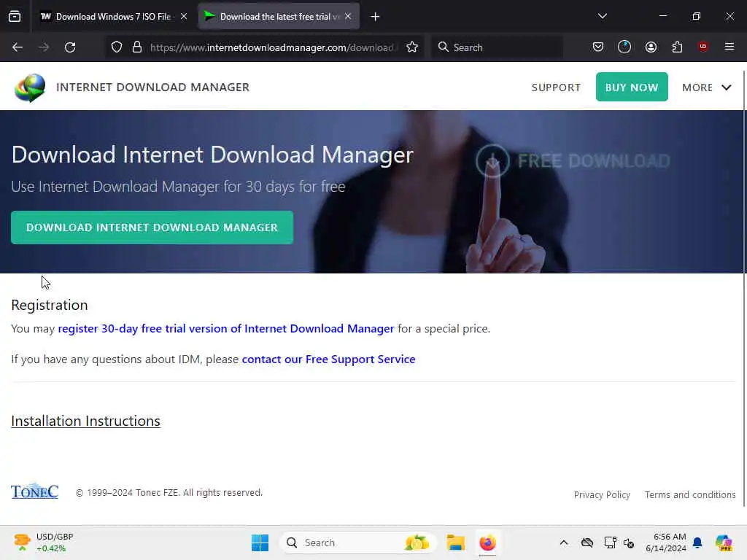Click Download Internet Download Manager button
This screenshot has width=747, height=560.
point(152,227)
